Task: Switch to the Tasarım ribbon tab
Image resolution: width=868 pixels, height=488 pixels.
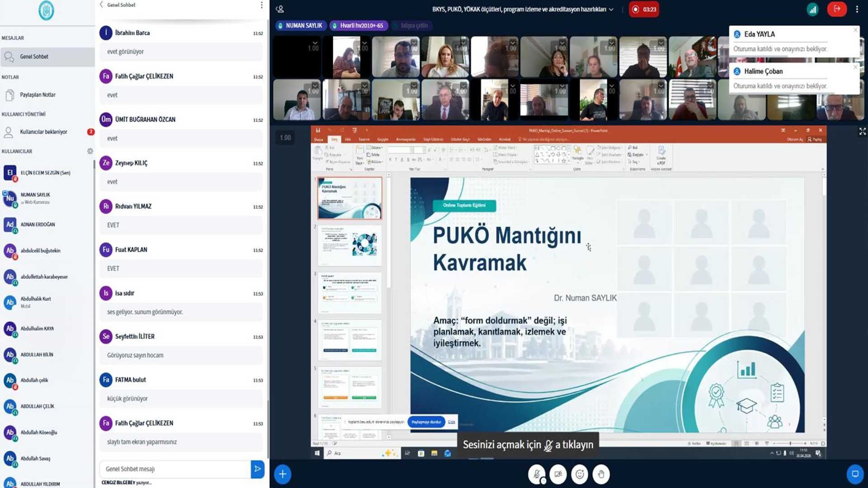Action: 364,140
